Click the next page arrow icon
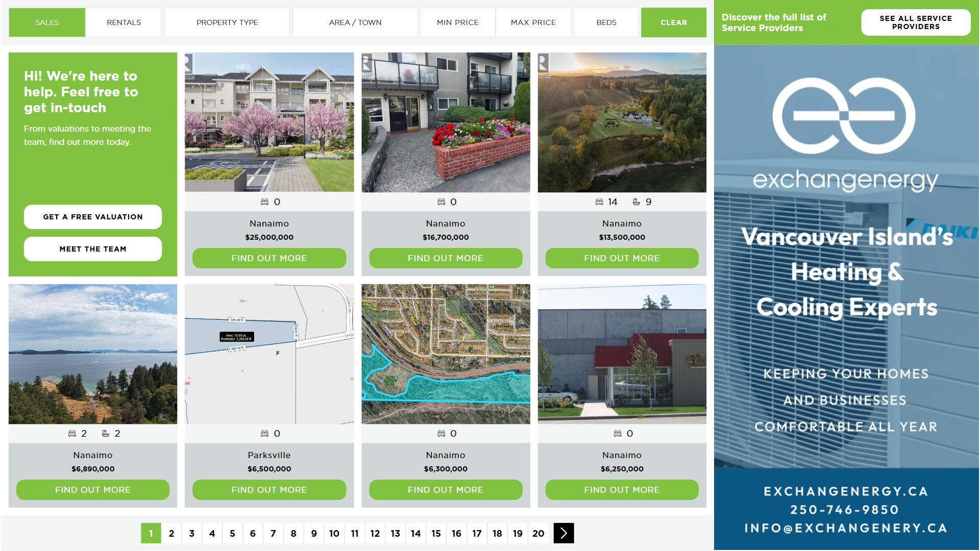Screen dimensions: 980x551 point(563,533)
